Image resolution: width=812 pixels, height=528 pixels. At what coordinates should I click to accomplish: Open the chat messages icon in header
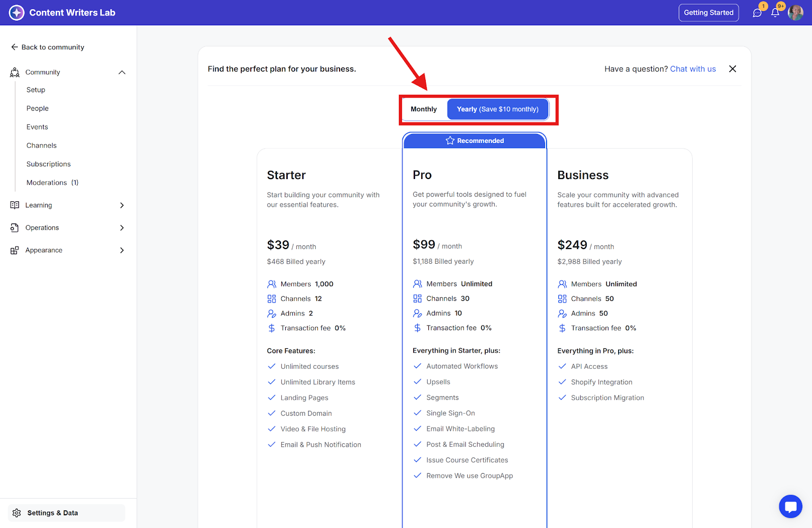[x=757, y=13]
